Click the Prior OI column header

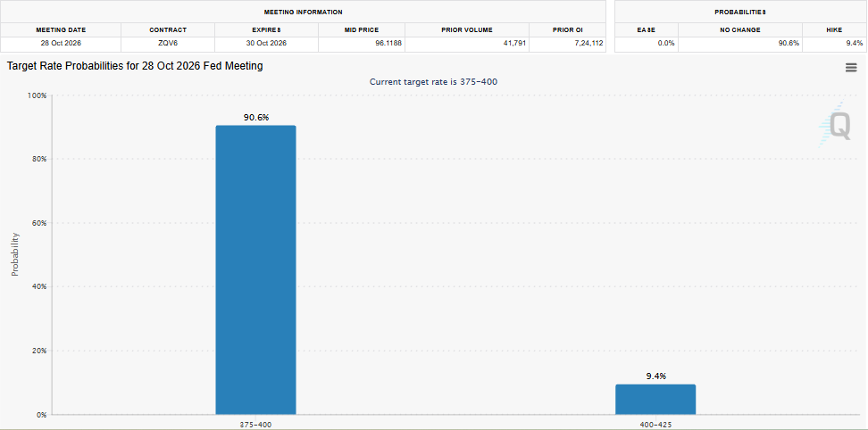tap(567, 29)
